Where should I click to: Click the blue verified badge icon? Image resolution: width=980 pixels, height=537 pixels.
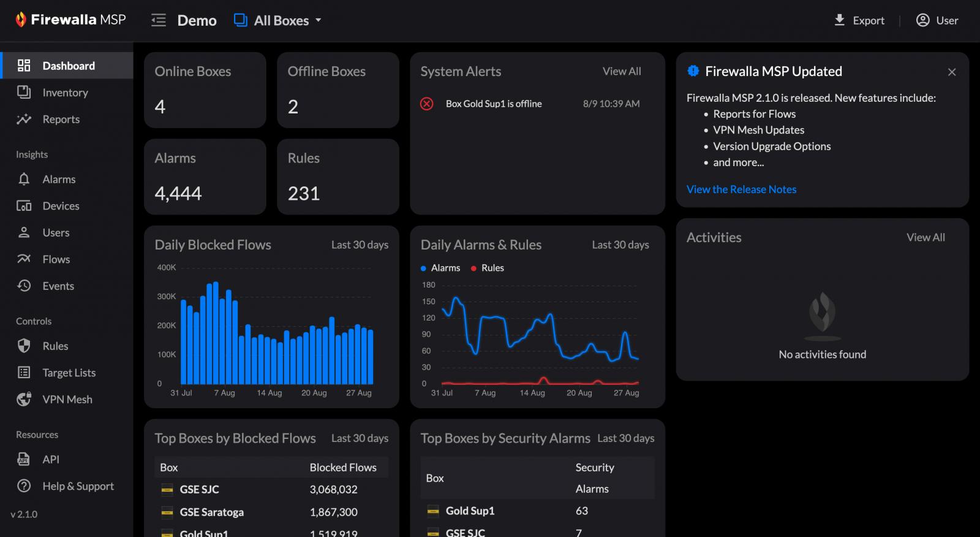tap(693, 71)
